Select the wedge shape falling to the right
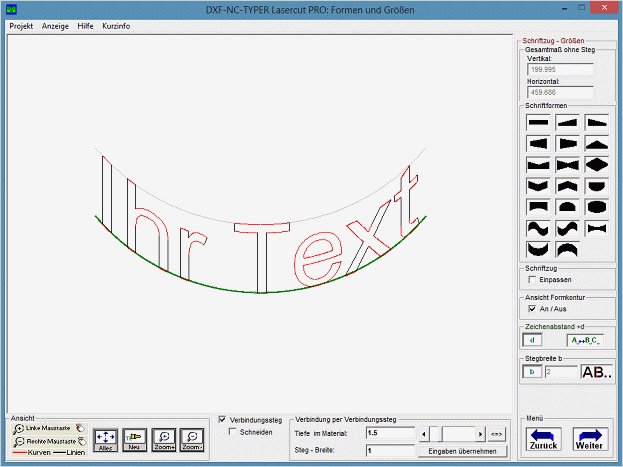 (597, 122)
